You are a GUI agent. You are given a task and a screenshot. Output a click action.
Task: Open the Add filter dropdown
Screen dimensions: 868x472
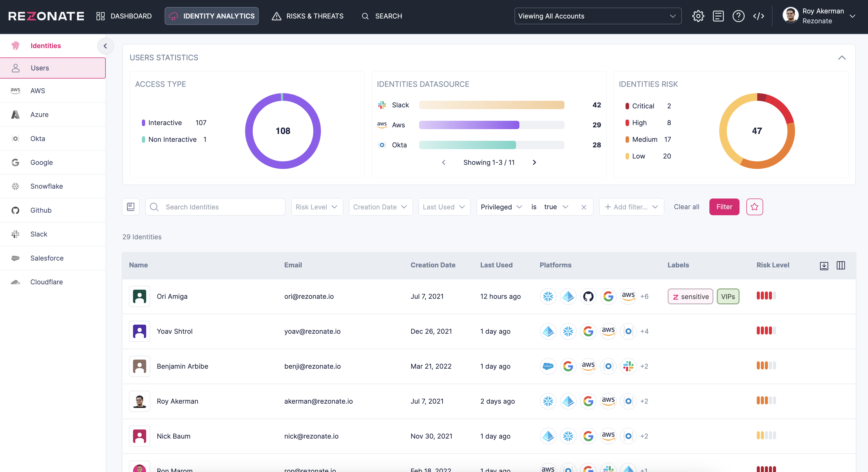[x=631, y=207]
